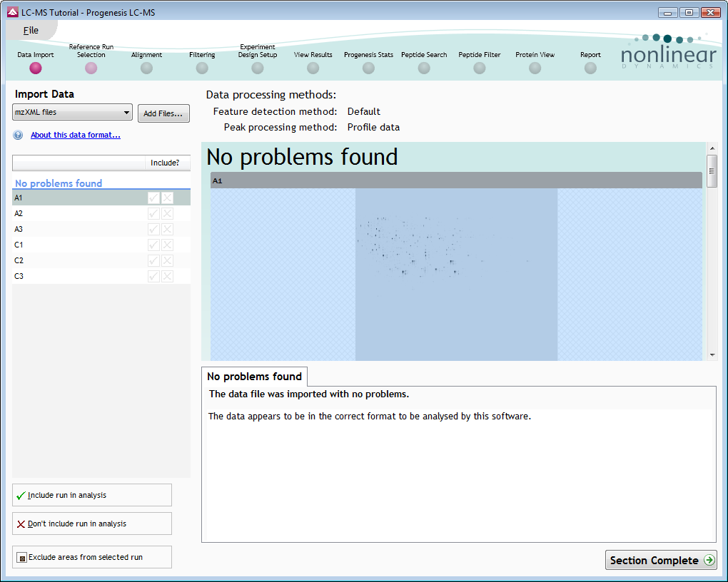Tick the include checkmark for run A3
Viewport: 728px width, 582px height.
coord(153,229)
